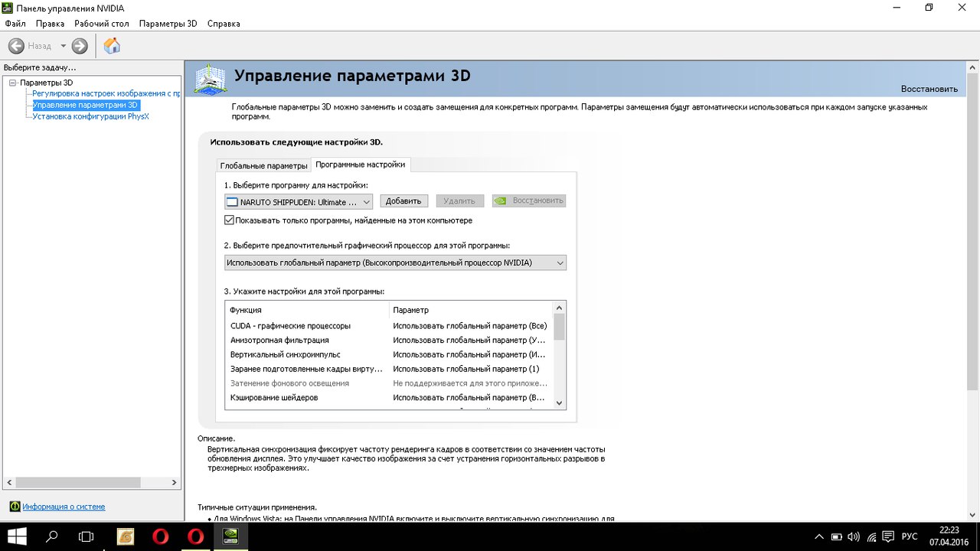Click the Анизотропная фильтрация parameter value
The image size is (980, 551).
[470, 340]
